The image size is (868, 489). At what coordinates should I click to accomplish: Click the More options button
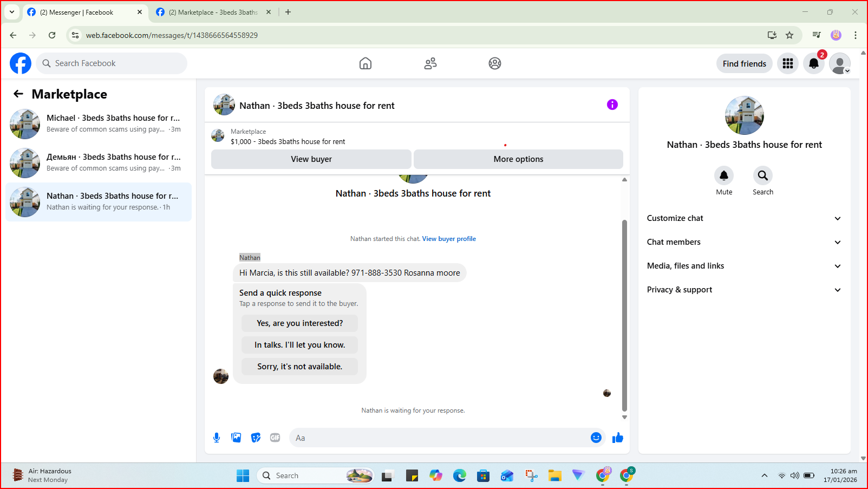518,159
